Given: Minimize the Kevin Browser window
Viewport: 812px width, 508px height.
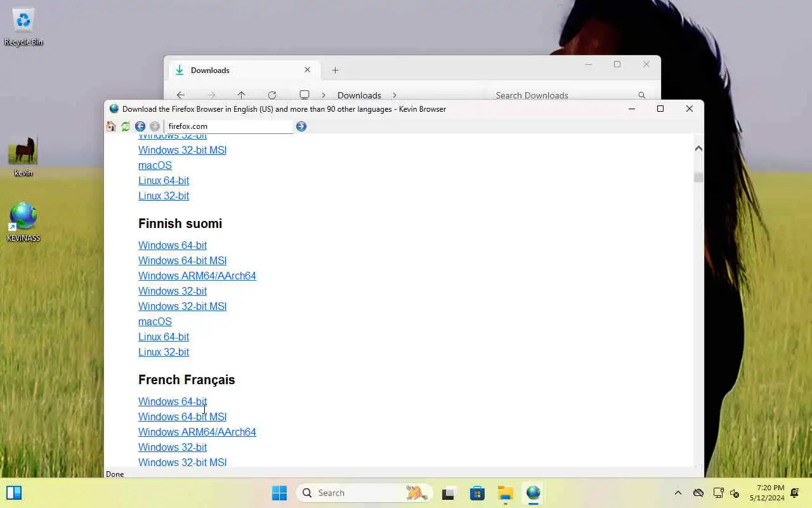Looking at the screenshot, I should (x=632, y=109).
